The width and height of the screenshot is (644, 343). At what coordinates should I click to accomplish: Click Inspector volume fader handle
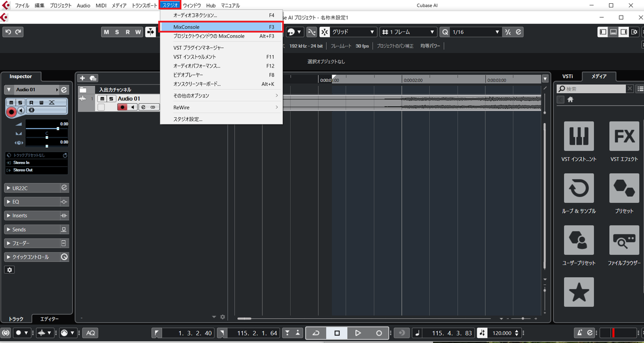[58, 129]
